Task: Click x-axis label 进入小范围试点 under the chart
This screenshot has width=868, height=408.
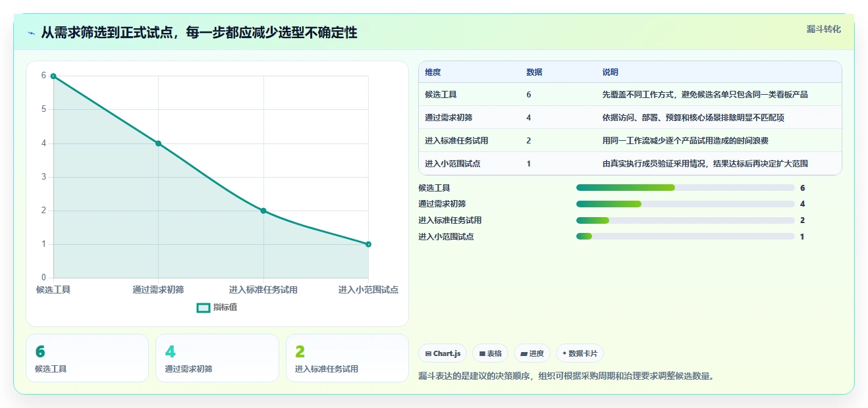Action: 368,290
